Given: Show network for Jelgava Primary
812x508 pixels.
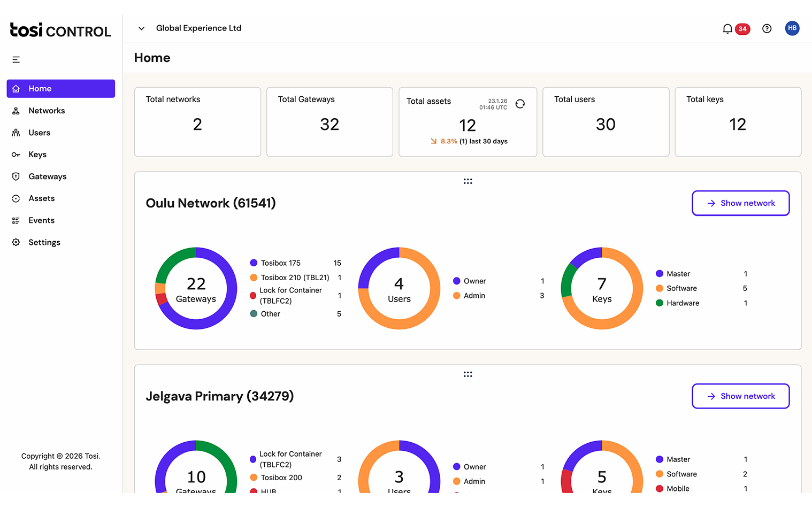Looking at the screenshot, I should tap(740, 396).
